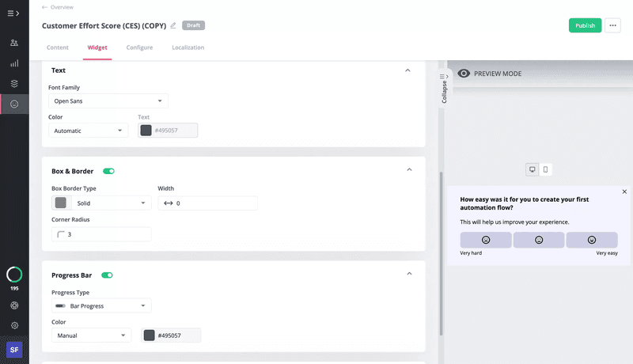The width and height of the screenshot is (633, 364).
Task: Expand the main sidebar menu
Action: (x=13, y=13)
